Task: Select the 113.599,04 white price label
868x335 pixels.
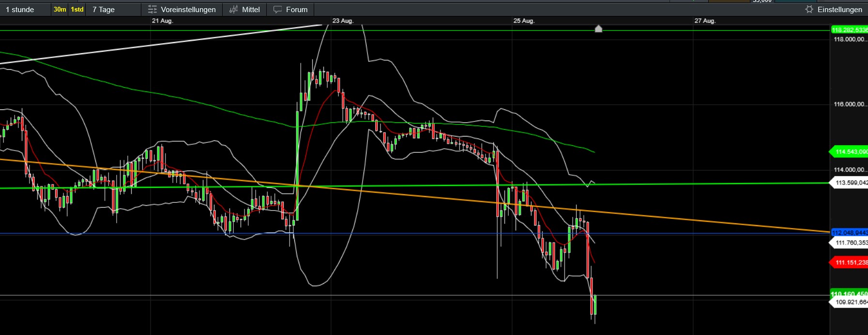Action: (x=849, y=183)
